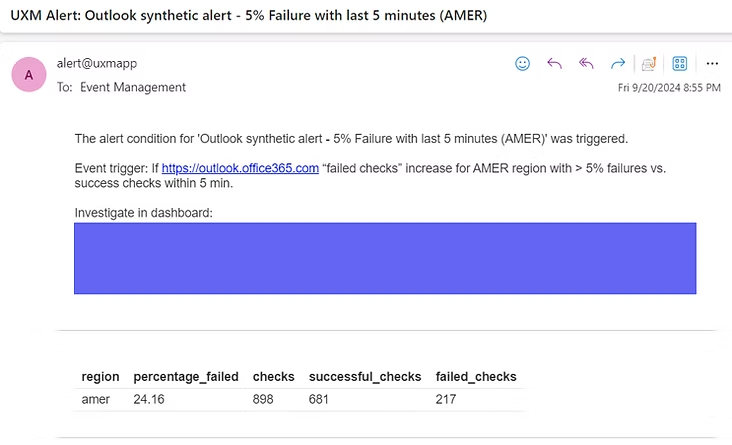Click the phishing report hook icon
This screenshot has height=445, width=732.
[x=648, y=64]
